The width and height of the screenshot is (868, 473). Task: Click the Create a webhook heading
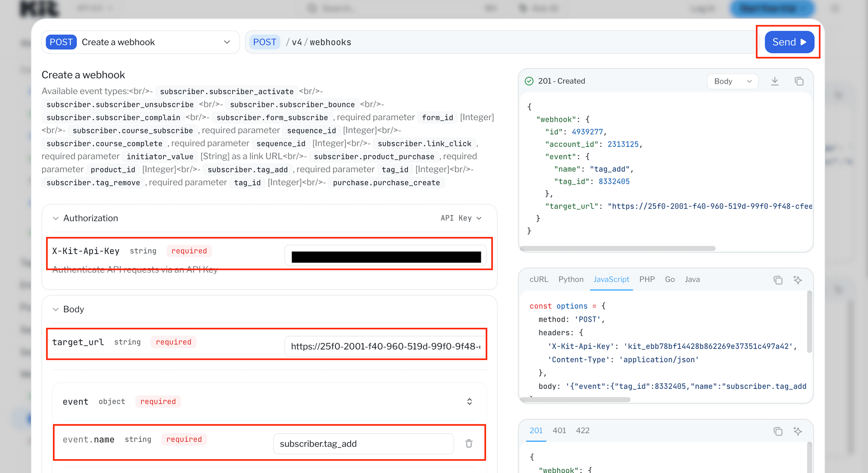[x=83, y=75]
